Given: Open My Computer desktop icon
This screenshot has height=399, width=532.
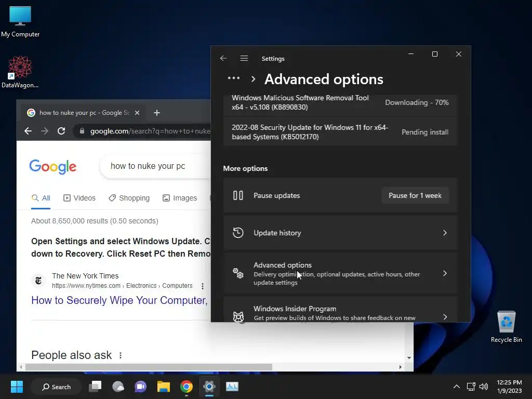Looking at the screenshot, I should (x=20, y=21).
